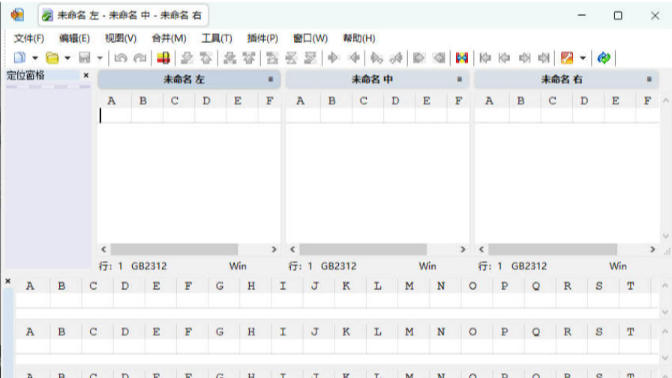Click the Copy Right arrow icon
672x378 pixels.
333,57
